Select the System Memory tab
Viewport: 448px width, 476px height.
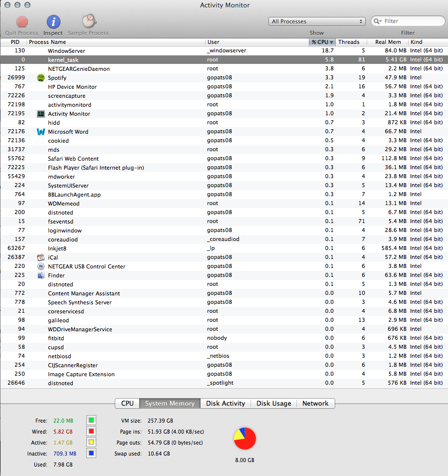coord(170,403)
